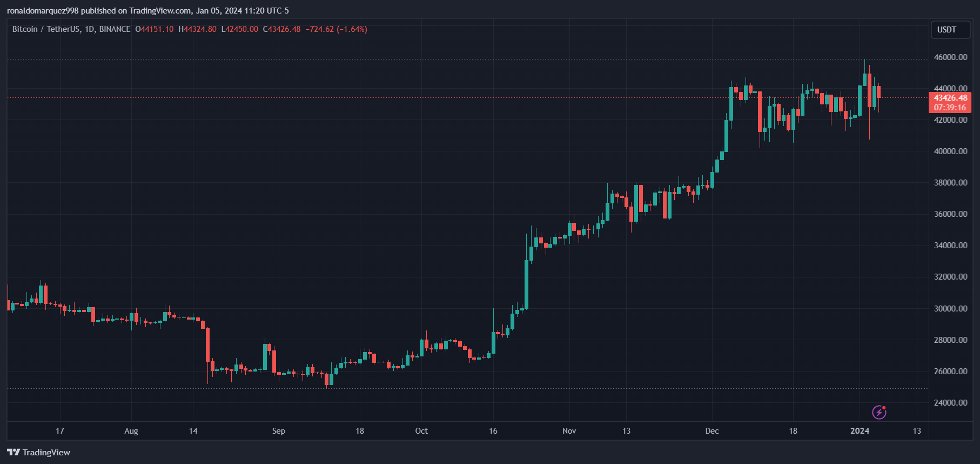Viewport: 980px width, 464px height.
Task: Click the "32000.00" price axis label
Action: (x=950, y=277)
